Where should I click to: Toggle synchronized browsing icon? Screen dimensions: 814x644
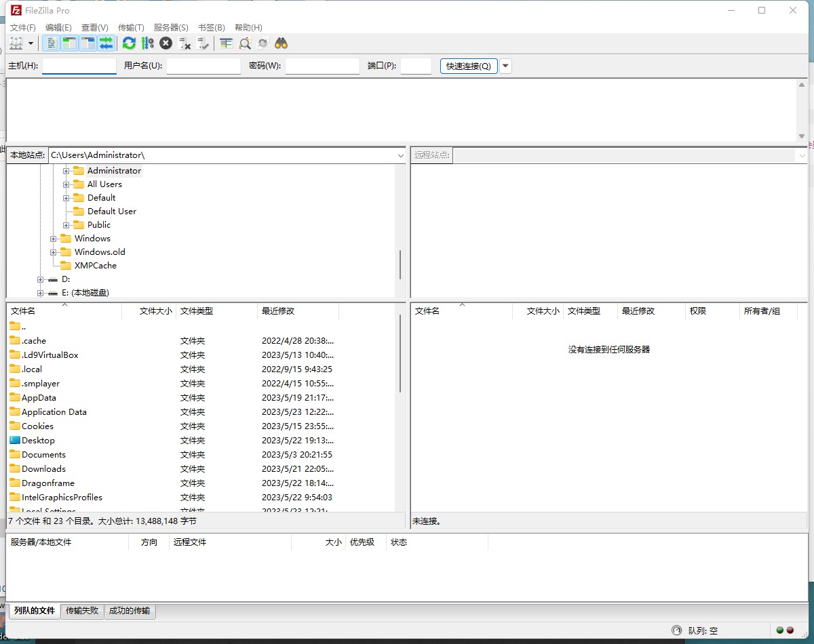263,43
